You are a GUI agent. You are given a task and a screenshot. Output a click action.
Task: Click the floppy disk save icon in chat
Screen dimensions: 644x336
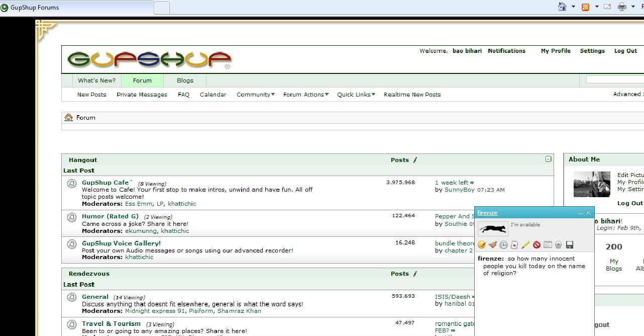click(x=570, y=245)
